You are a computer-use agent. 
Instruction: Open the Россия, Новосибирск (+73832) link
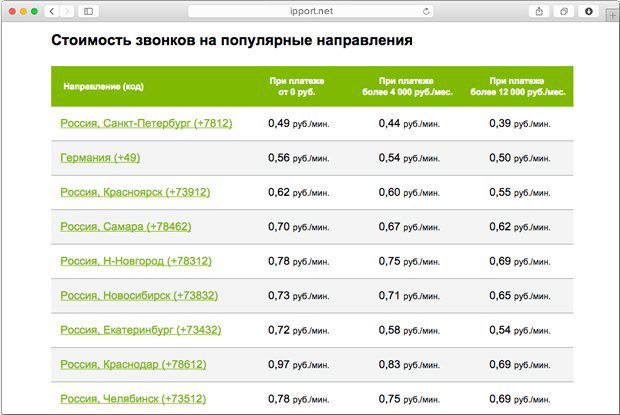click(139, 295)
